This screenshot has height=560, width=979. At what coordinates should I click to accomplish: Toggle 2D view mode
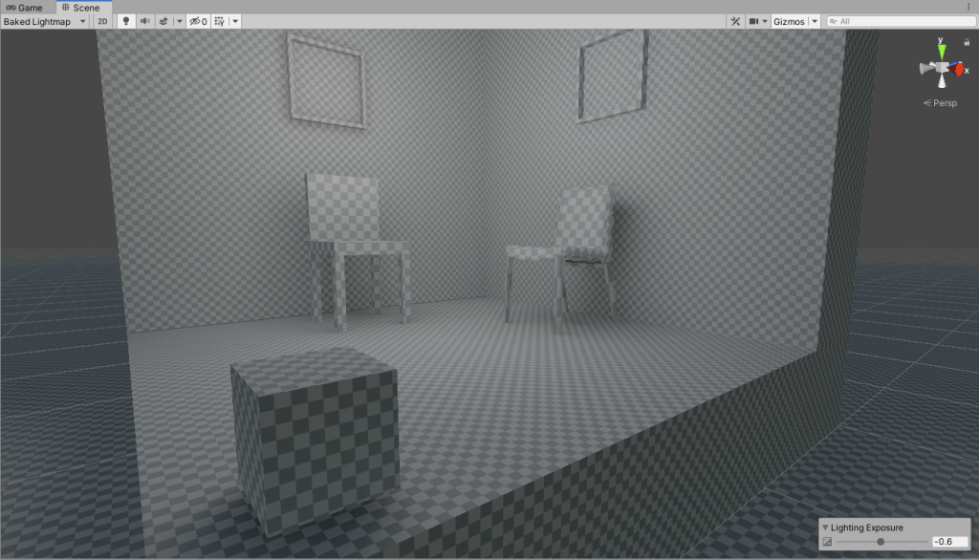click(x=102, y=21)
